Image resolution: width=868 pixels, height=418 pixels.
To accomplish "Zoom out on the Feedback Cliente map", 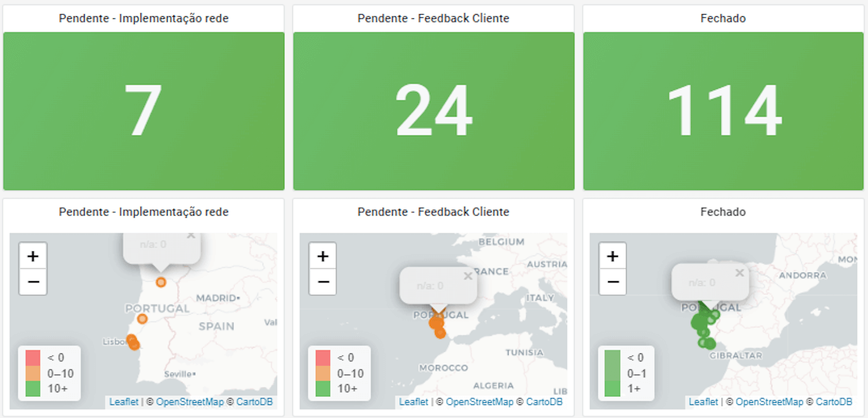I will (323, 282).
